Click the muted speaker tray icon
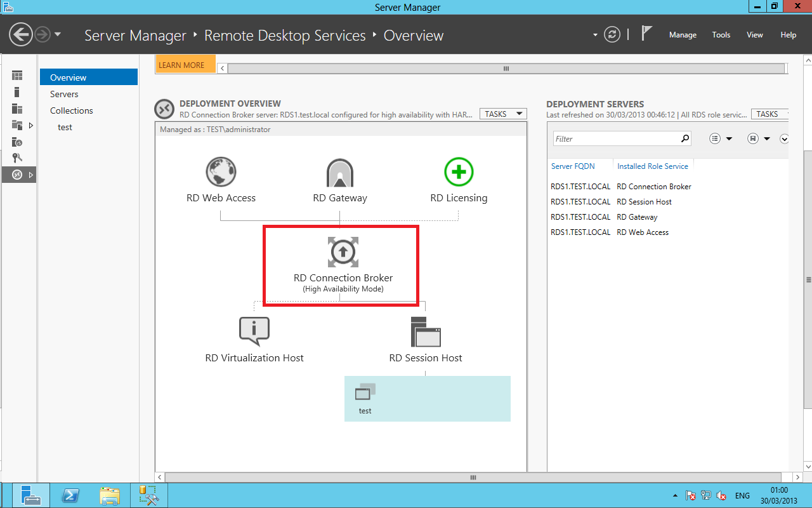This screenshot has width=812, height=508. pos(721,495)
